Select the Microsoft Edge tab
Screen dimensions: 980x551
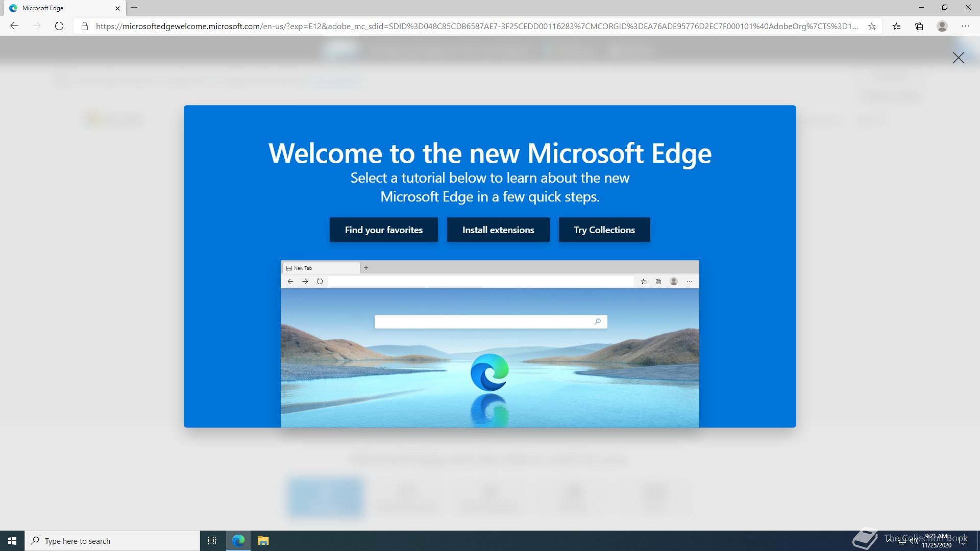tap(65, 8)
